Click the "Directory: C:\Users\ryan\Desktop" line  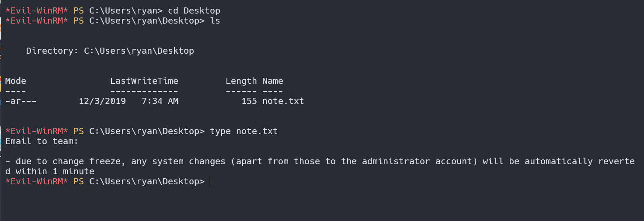pyautogui.click(x=110, y=51)
